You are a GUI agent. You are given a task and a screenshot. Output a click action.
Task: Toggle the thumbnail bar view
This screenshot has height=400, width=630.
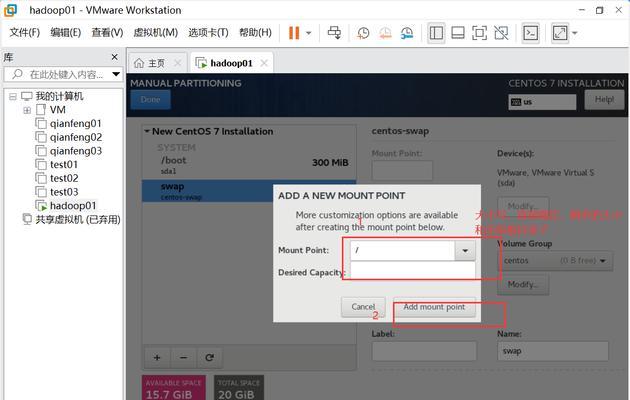coord(458,33)
